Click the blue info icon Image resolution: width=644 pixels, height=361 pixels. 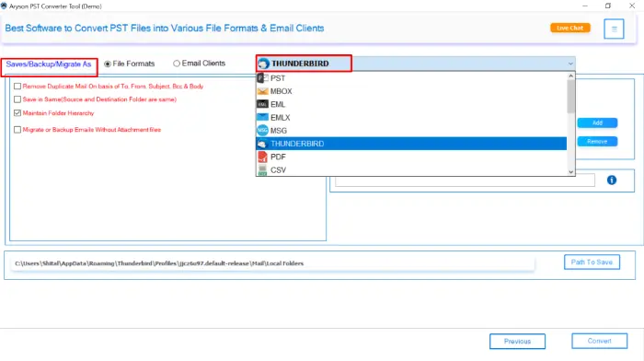pos(612,180)
